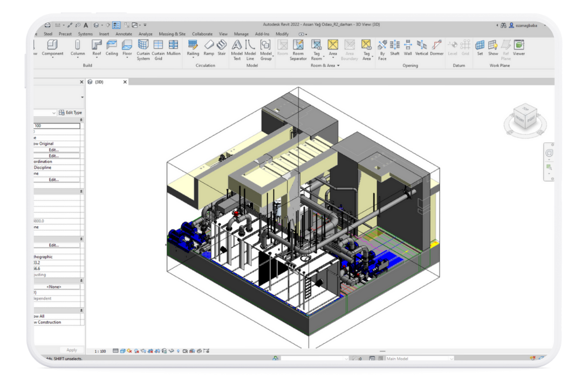Select the Roof tool
This screenshot has width=588, height=388.
(97, 47)
